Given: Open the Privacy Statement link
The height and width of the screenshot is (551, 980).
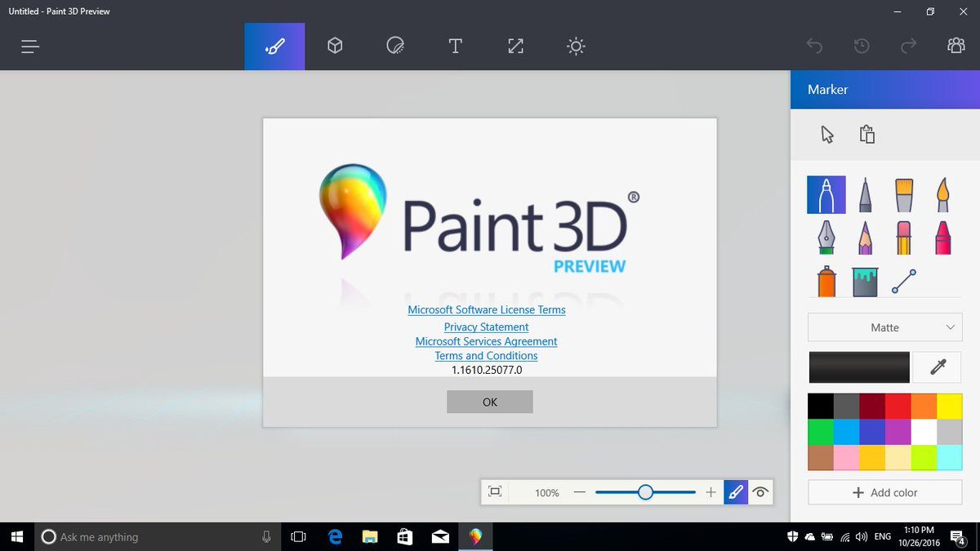Looking at the screenshot, I should pyautogui.click(x=486, y=327).
